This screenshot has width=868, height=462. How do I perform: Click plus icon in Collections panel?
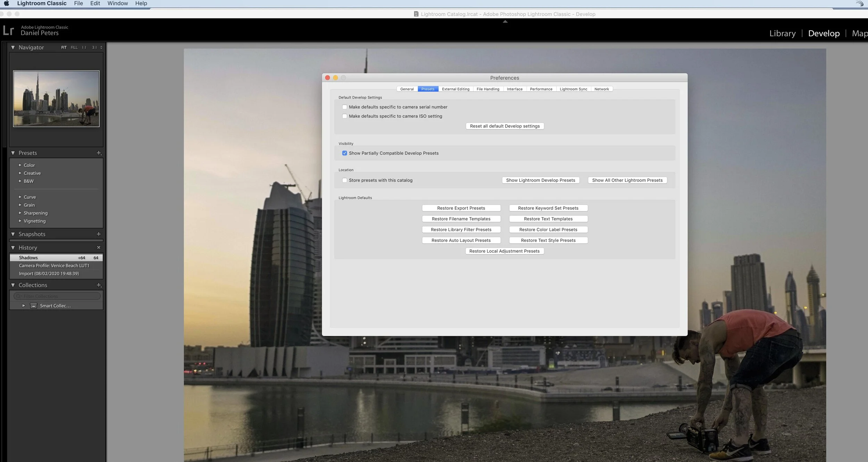pos(99,285)
